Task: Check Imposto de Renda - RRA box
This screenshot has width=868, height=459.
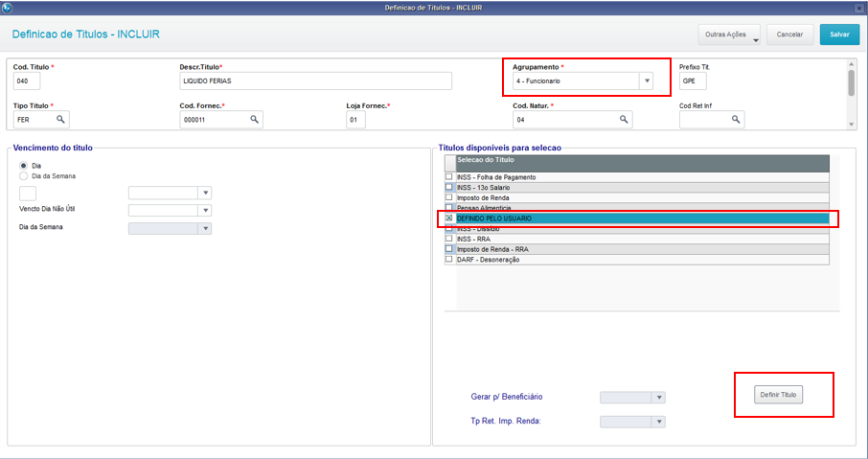Action: (x=449, y=249)
